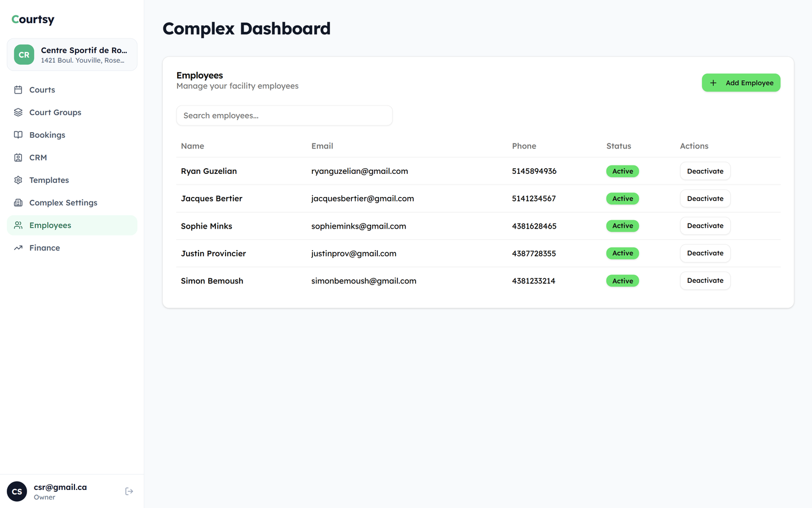Click phone number 4381628465

pyautogui.click(x=534, y=226)
